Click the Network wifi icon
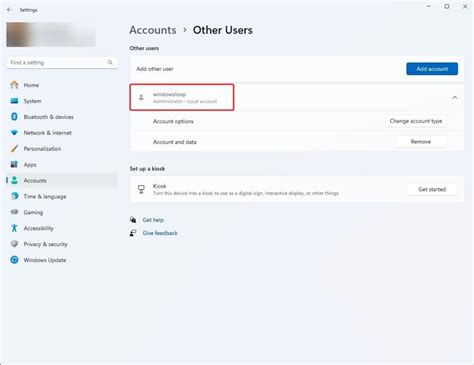Image resolution: width=474 pixels, height=365 pixels. 14,133
